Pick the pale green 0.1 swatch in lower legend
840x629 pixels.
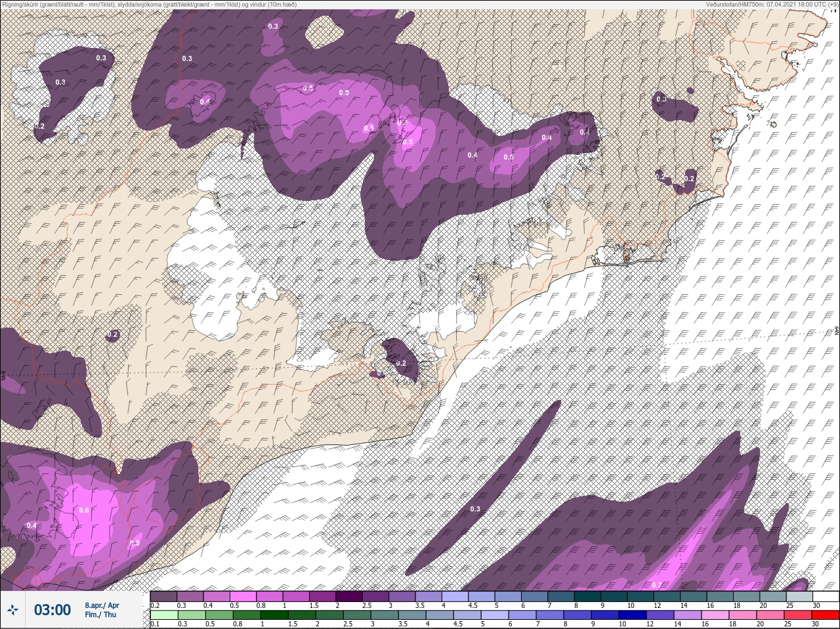click(163, 615)
